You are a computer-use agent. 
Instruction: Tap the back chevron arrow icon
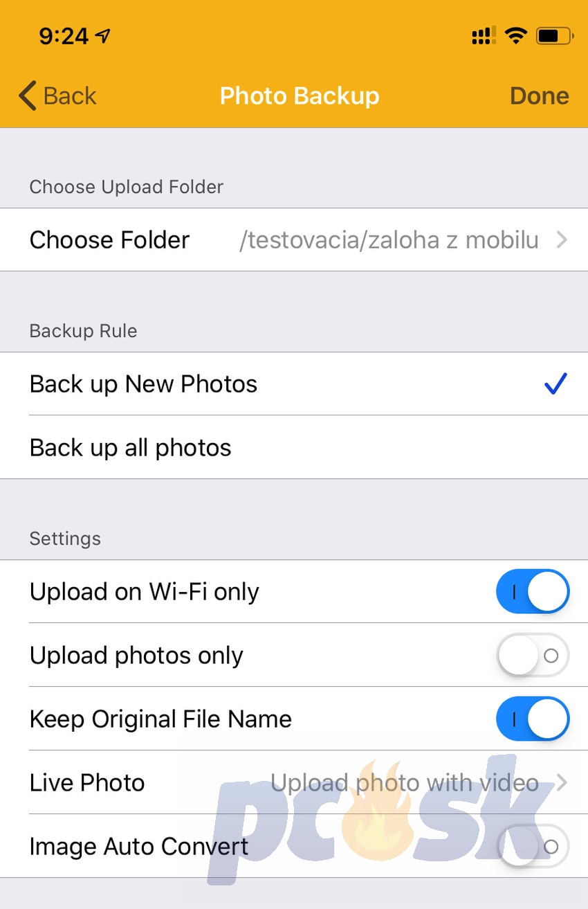28,96
